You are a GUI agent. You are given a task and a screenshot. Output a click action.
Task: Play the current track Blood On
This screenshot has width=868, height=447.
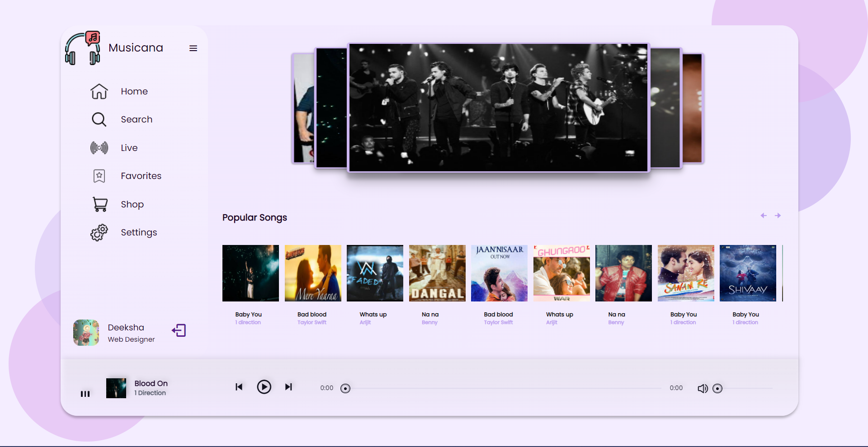coord(264,387)
